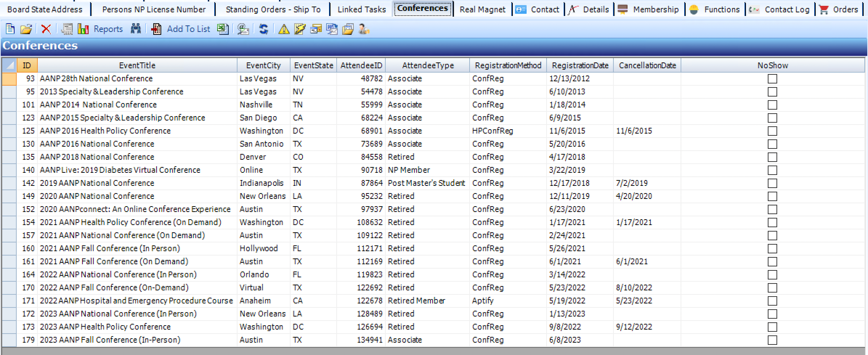Check NoShow for AANP 28th National Conference
Image resolution: width=868 pixels, height=355 pixels.
(772, 78)
